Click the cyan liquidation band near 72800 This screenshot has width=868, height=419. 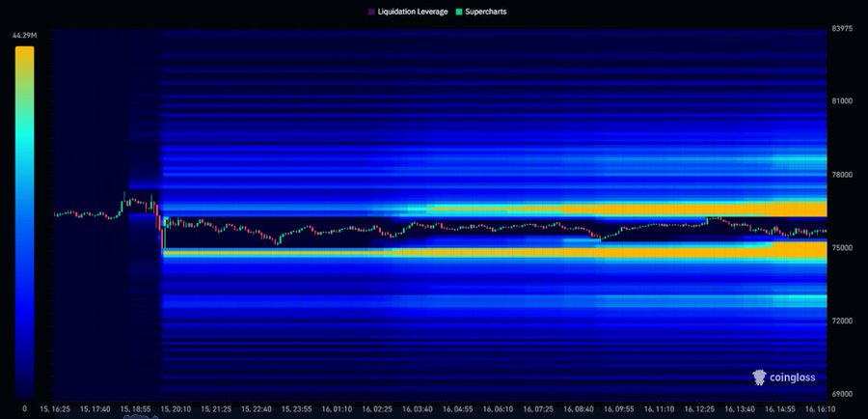coord(800,301)
